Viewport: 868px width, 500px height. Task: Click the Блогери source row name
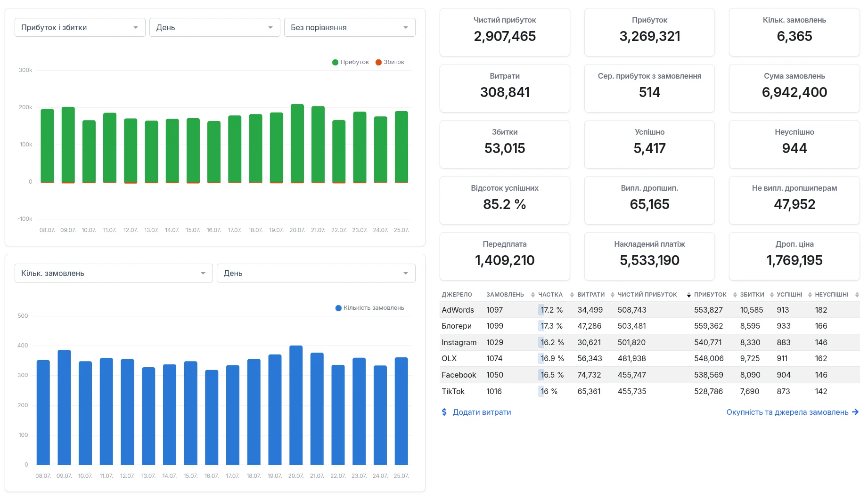tap(457, 326)
